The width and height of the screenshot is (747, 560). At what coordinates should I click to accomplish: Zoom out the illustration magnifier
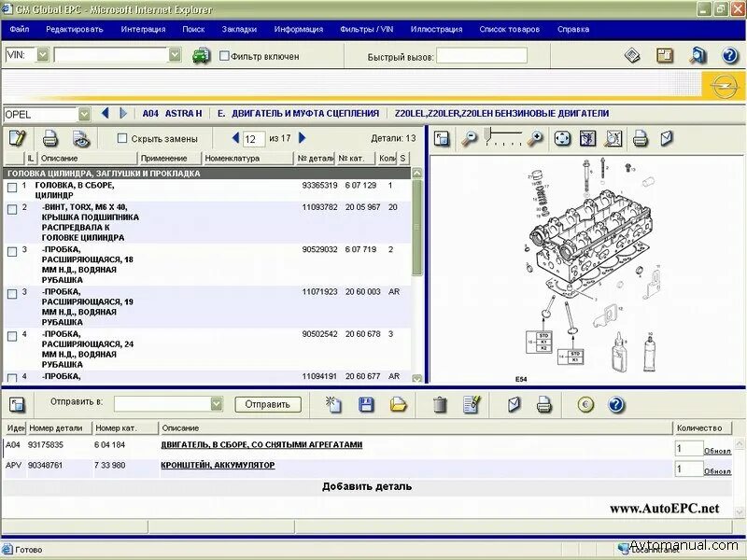pos(470,138)
